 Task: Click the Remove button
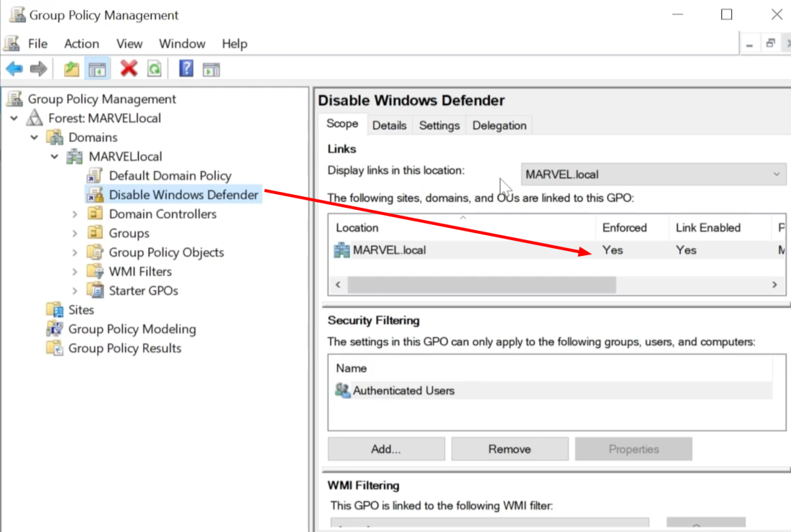509,449
